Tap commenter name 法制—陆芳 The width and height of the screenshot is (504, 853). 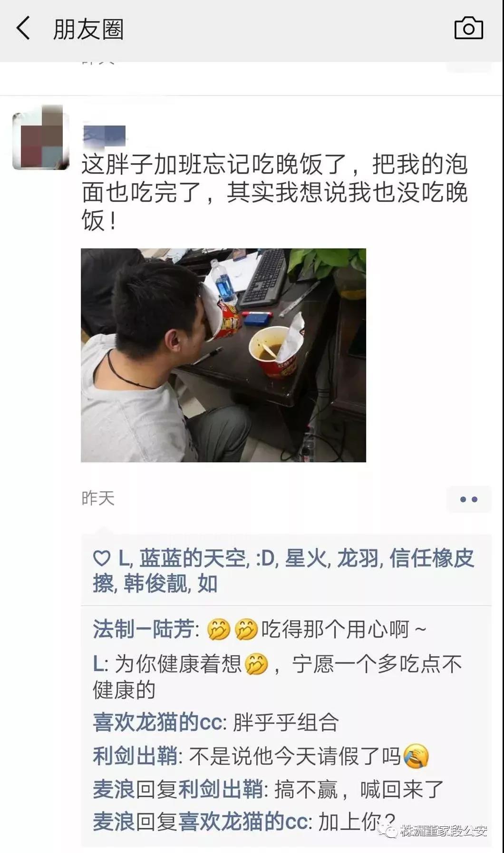[143, 629]
